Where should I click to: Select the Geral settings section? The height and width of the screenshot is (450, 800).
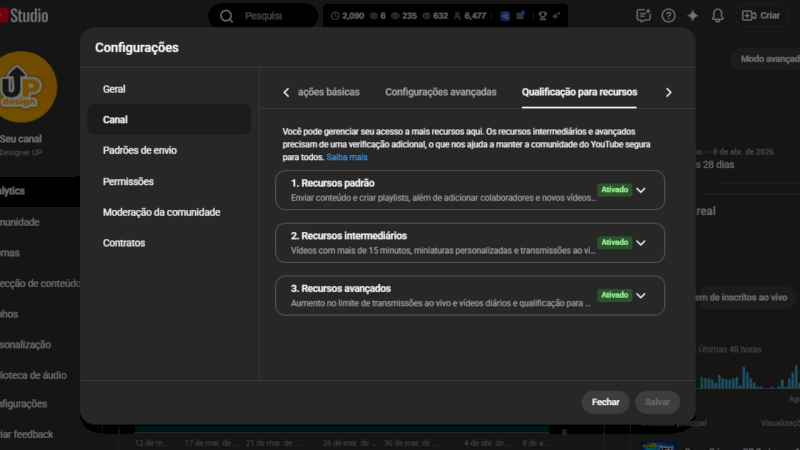coord(169,89)
